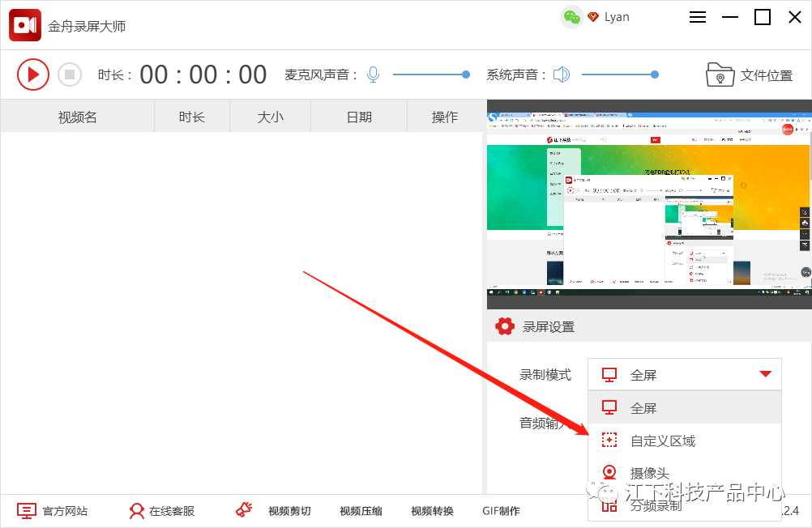Adjust the microphone volume slider handle
Image resolution: width=812 pixels, height=528 pixels.
(x=465, y=75)
